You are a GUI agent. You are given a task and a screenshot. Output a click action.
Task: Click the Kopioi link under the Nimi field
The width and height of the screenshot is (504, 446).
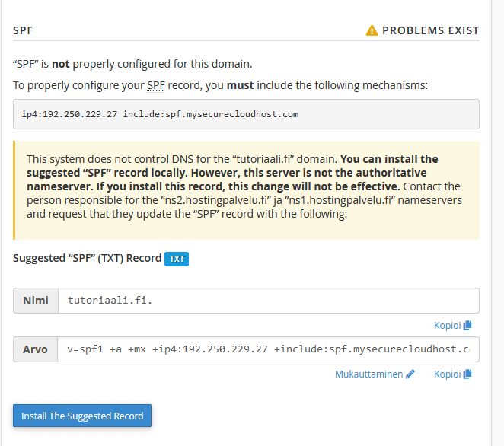tap(448, 326)
